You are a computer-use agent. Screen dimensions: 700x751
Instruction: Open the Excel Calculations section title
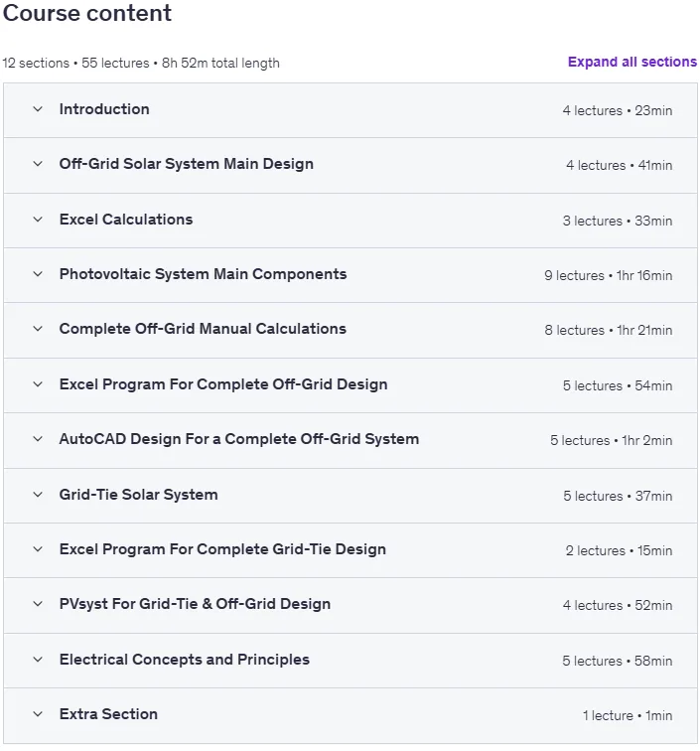pyautogui.click(x=126, y=220)
